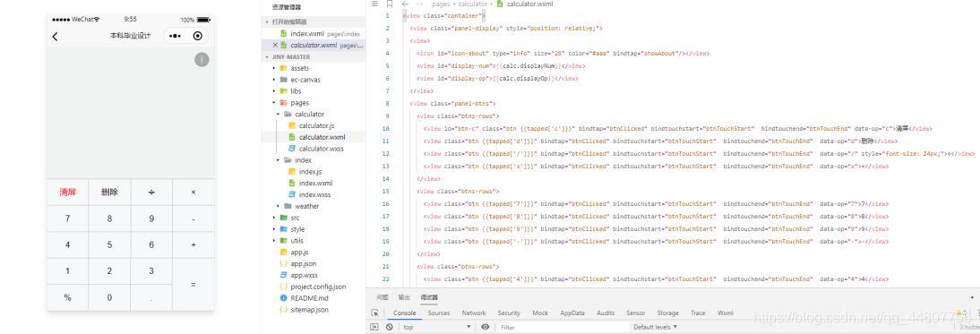Tap the back arrow in the simulator
The height and width of the screenshot is (334, 980).
55,36
